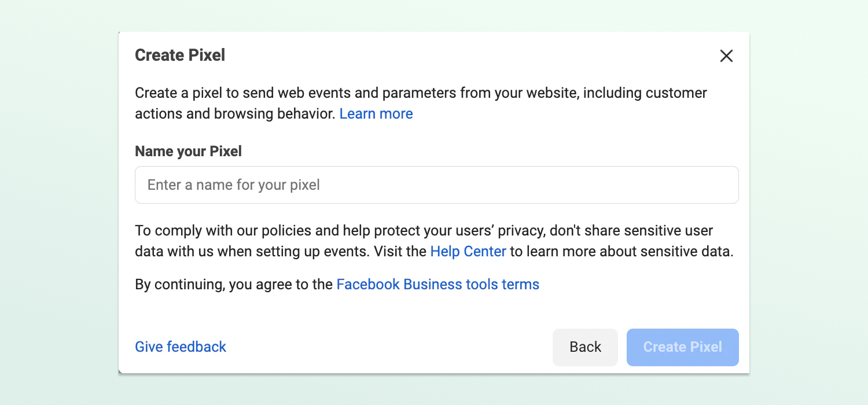Close the Create Pixel dialog

tap(726, 56)
